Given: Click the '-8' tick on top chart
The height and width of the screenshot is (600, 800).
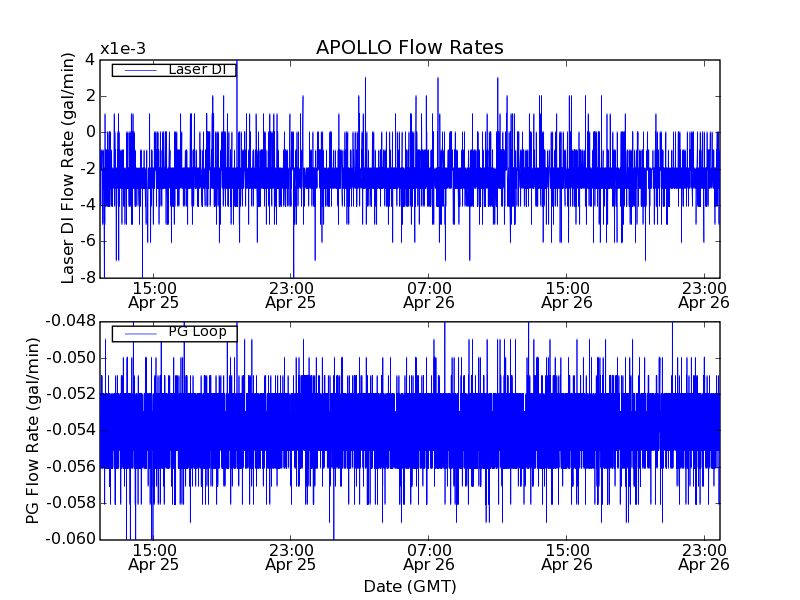Looking at the screenshot, I should [87, 278].
